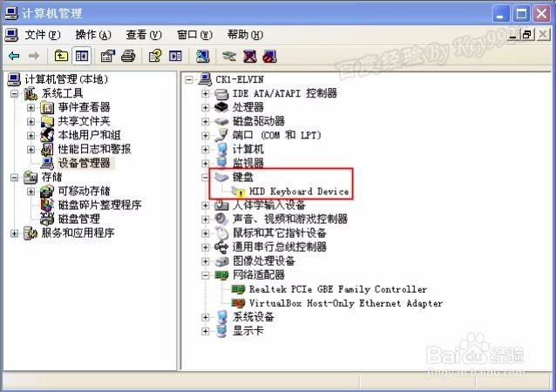Select 磁盘管理 in the left tree
The width and height of the screenshot is (556, 392).
(x=78, y=219)
